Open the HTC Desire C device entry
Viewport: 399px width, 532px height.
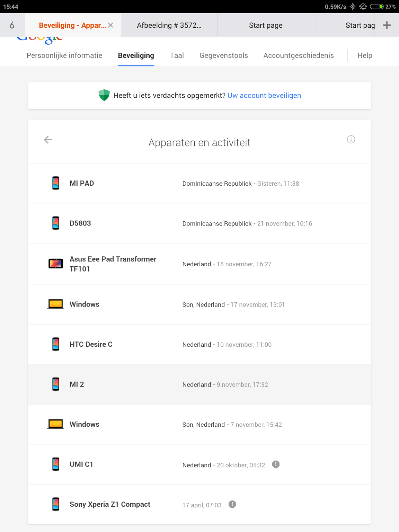point(199,344)
